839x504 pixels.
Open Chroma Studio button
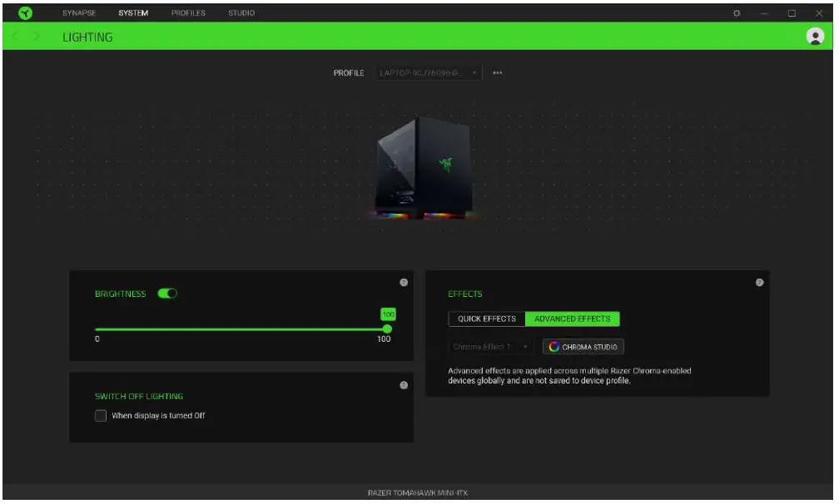point(583,347)
